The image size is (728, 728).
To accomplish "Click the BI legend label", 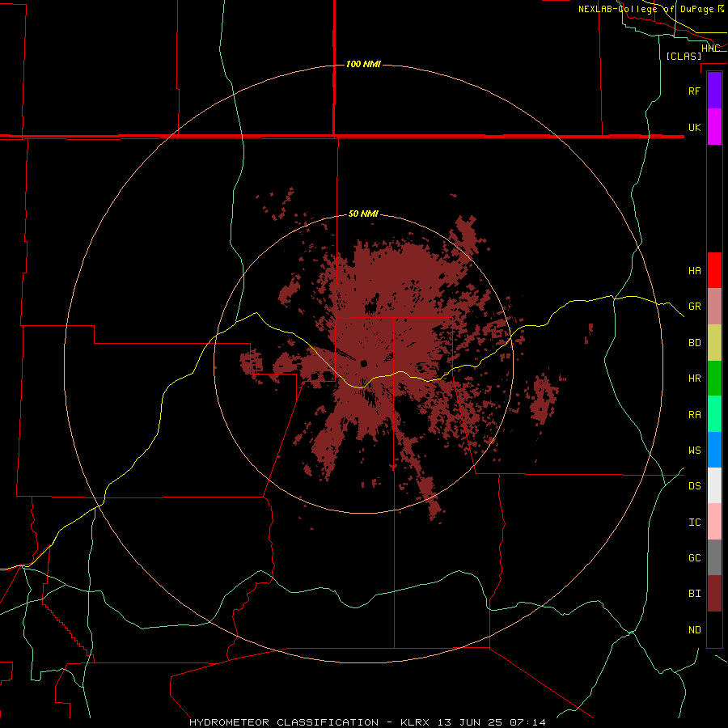I will tap(694, 594).
